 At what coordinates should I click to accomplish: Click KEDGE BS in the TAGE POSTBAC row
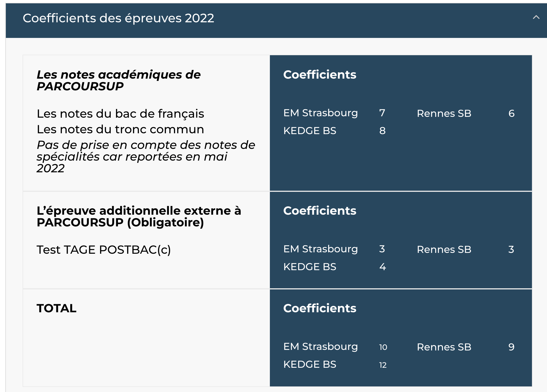click(x=309, y=267)
